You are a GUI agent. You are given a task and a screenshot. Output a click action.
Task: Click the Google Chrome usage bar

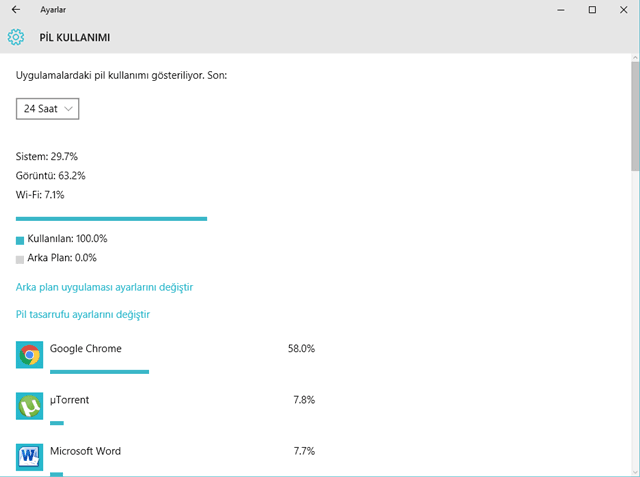tap(100, 372)
